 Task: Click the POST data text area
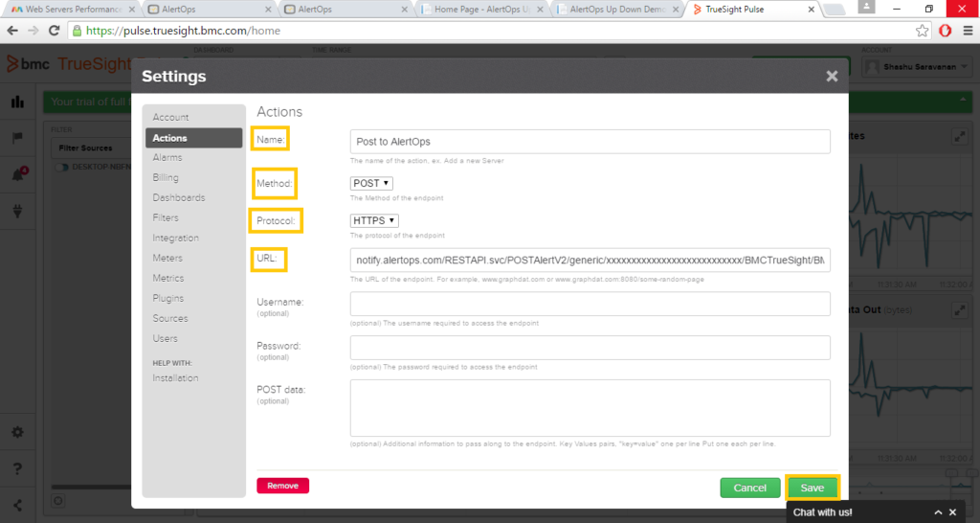(590, 408)
